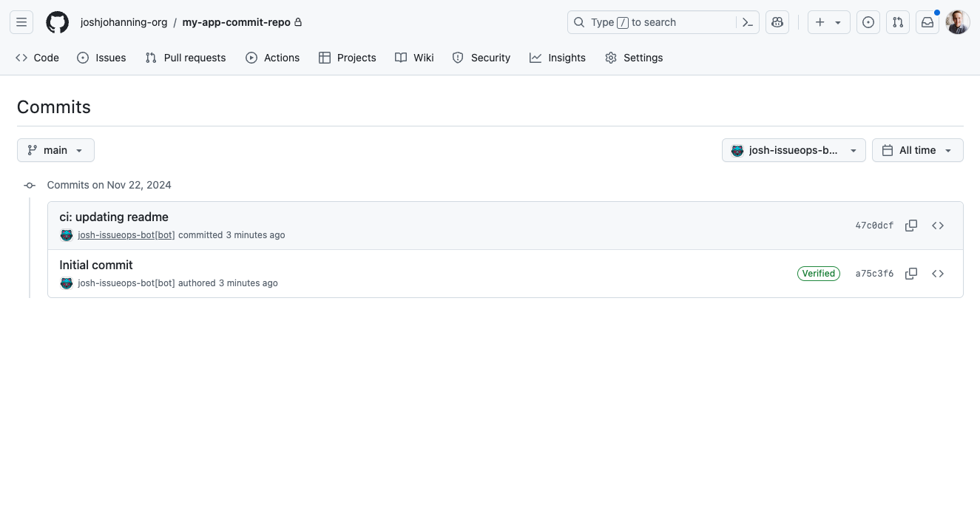Open GitHub Copilot chat

pos(777,22)
